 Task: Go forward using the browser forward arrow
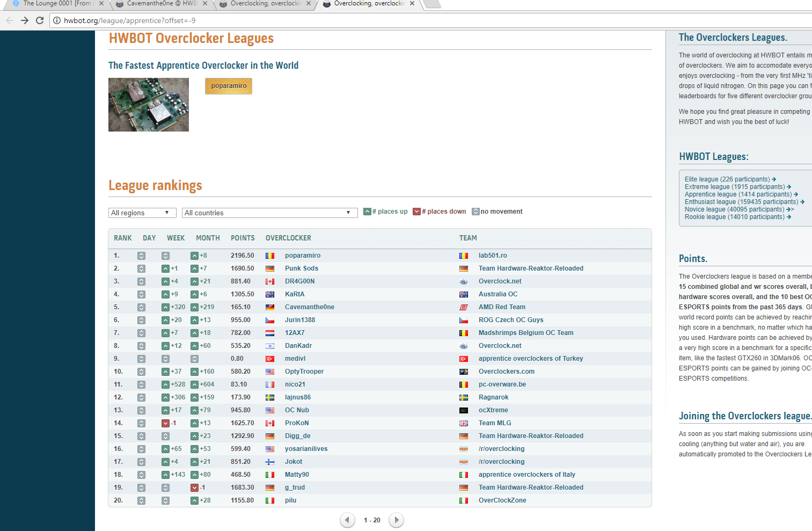(24, 20)
